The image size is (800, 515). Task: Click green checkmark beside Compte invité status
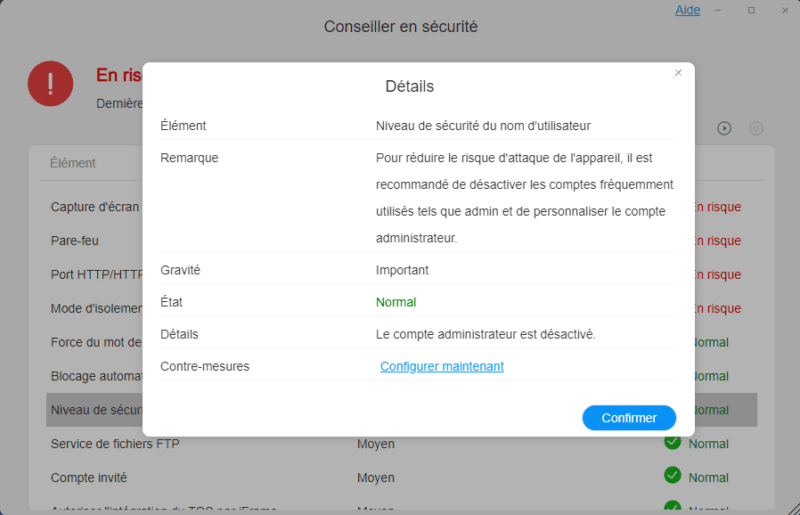pos(672,476)
